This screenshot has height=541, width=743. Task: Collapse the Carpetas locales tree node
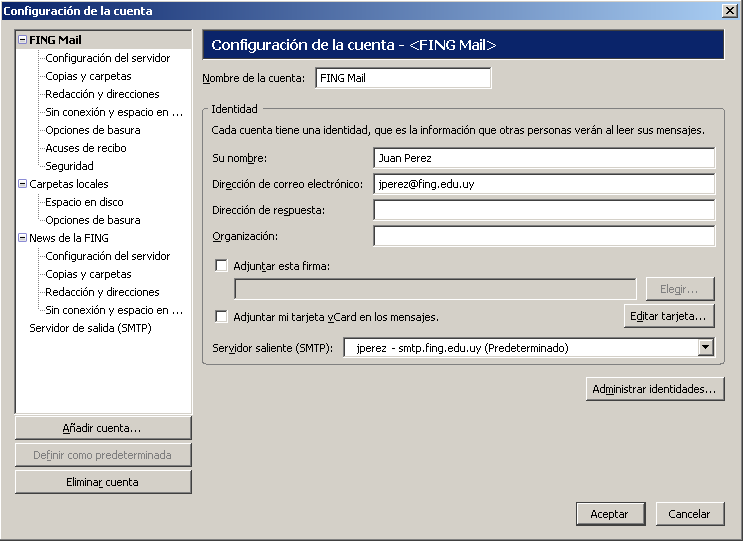pos(22,184)
